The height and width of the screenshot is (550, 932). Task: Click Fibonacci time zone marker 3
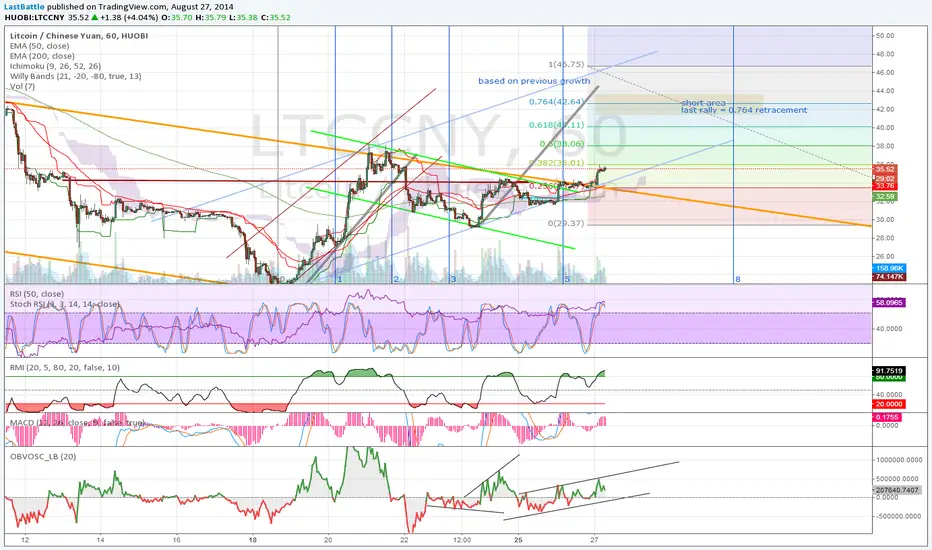click(454, 279)
